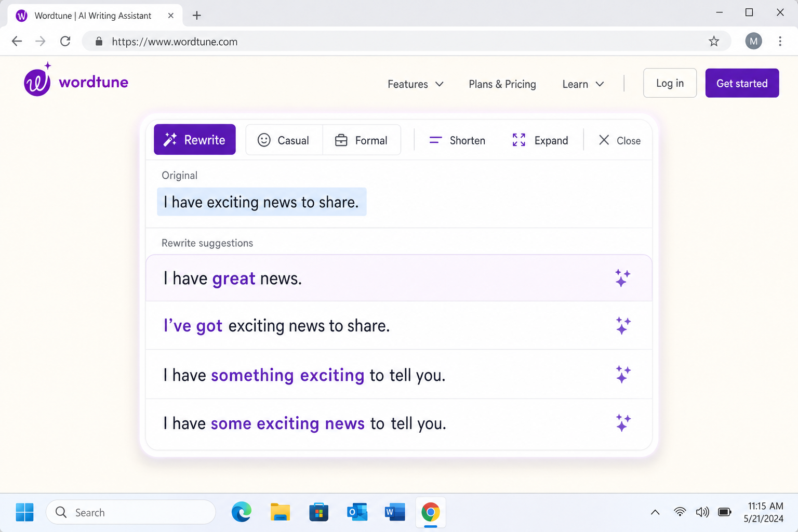
Task: Click the sparkles icon beside 'I've got exciting news to share.'
Action: pos(623,326)
